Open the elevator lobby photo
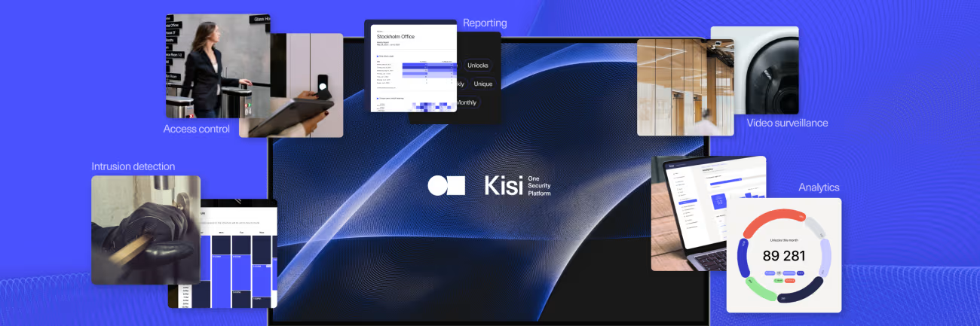 pyautogui.click(x=685, y=87)
